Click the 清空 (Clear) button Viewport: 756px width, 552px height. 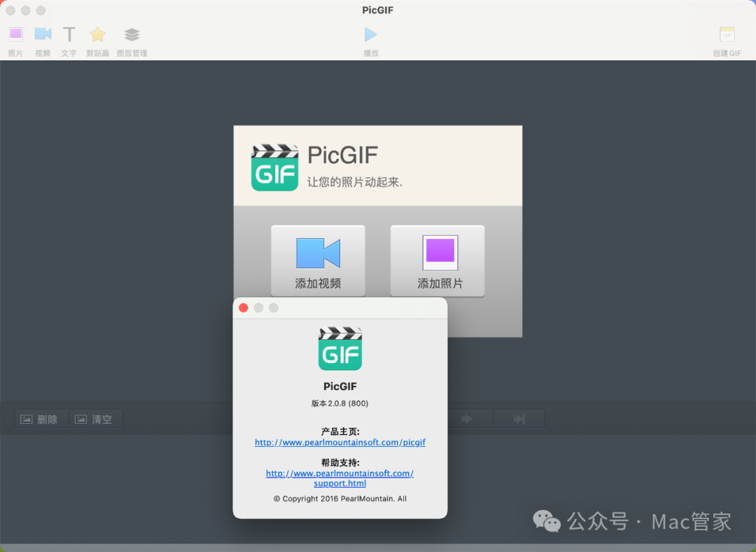coord(95,419)
